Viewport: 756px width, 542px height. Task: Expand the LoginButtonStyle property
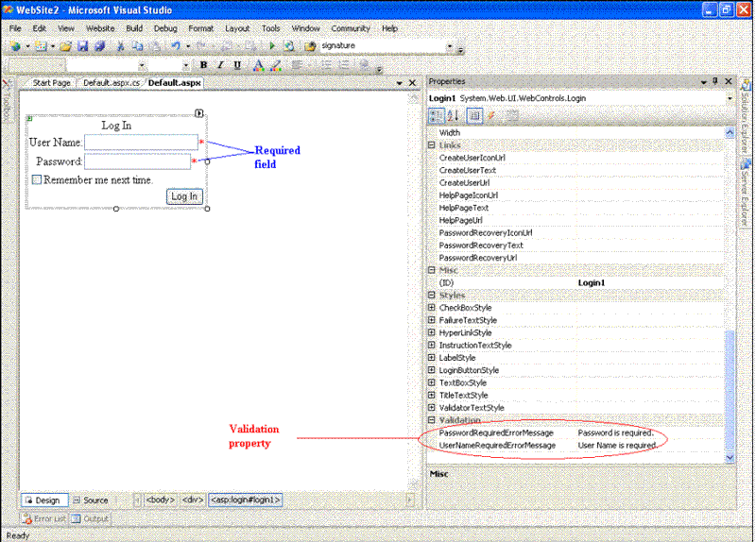click(x=432, y=370)
